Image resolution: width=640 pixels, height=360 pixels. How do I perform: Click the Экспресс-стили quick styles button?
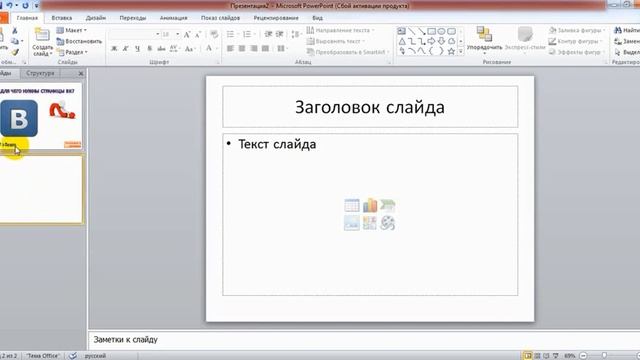tap(525, 40)
